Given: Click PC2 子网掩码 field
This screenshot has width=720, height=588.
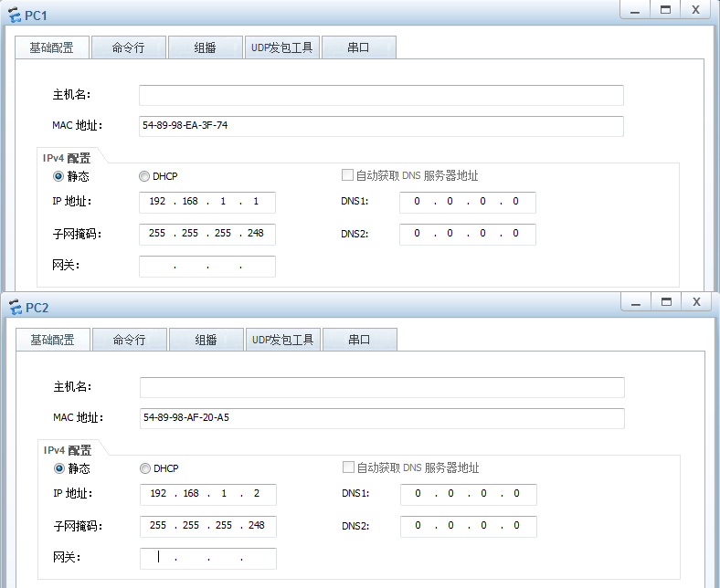Looking at the screenshot, I should click(x=208, y=526).
